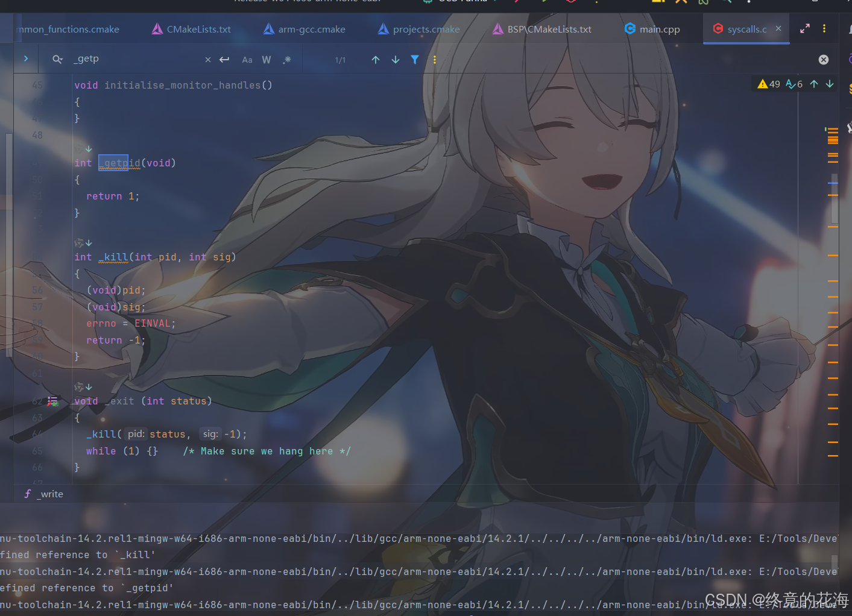Screen dimensions: 852x616
Task: Click the sig: inlay hint
Action: pos(210,434)
